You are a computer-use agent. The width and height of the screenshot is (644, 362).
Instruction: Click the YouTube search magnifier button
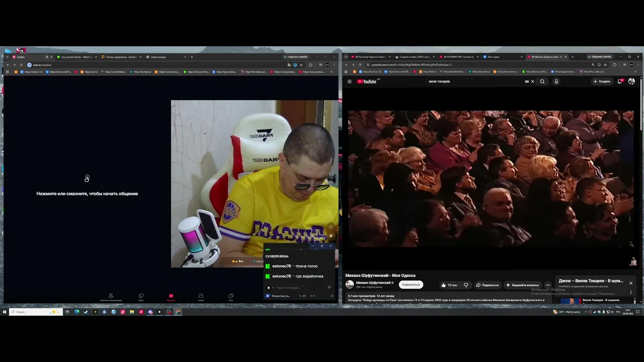pyautogui.click(x=542, y=81)
